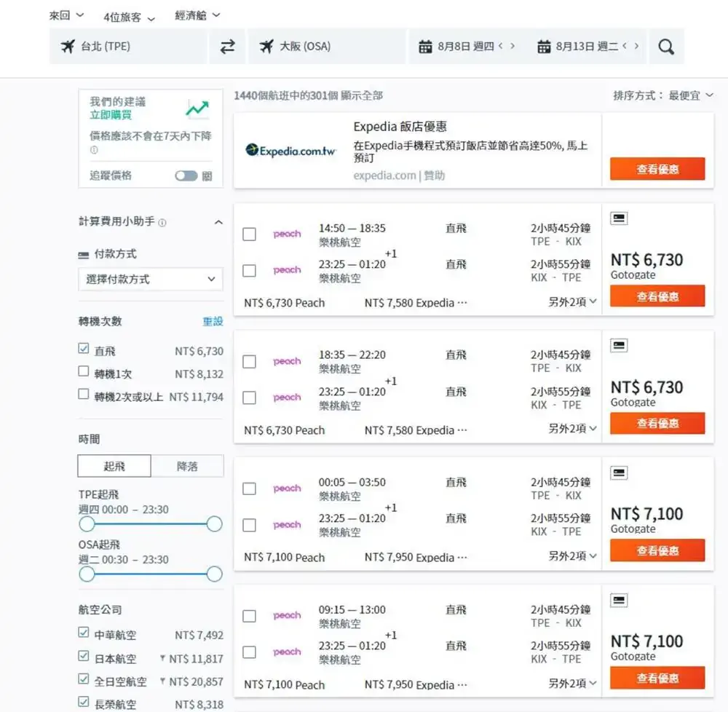This screenshot has height=712, width=728.
Task: Click info icon below 價格應該不會在7天內下降
Action: click(94, 150)
